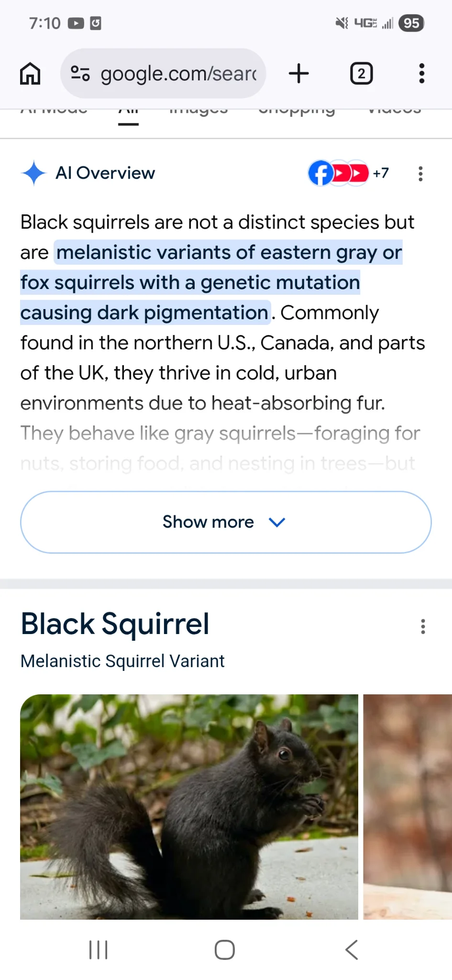The width and height of the screenshot is (452, 980).
Task: Tap the google.com address bar
Action: (178, 74)
